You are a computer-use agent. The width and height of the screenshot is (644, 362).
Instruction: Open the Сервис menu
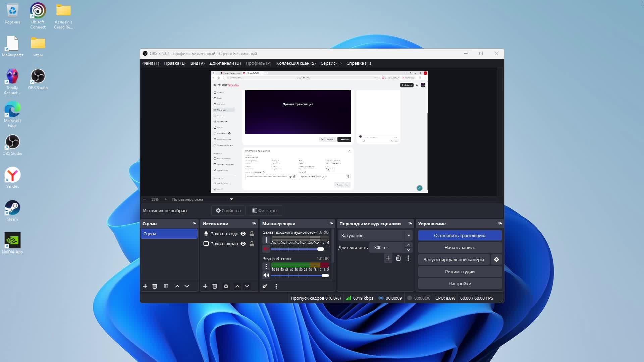(331, 63)
